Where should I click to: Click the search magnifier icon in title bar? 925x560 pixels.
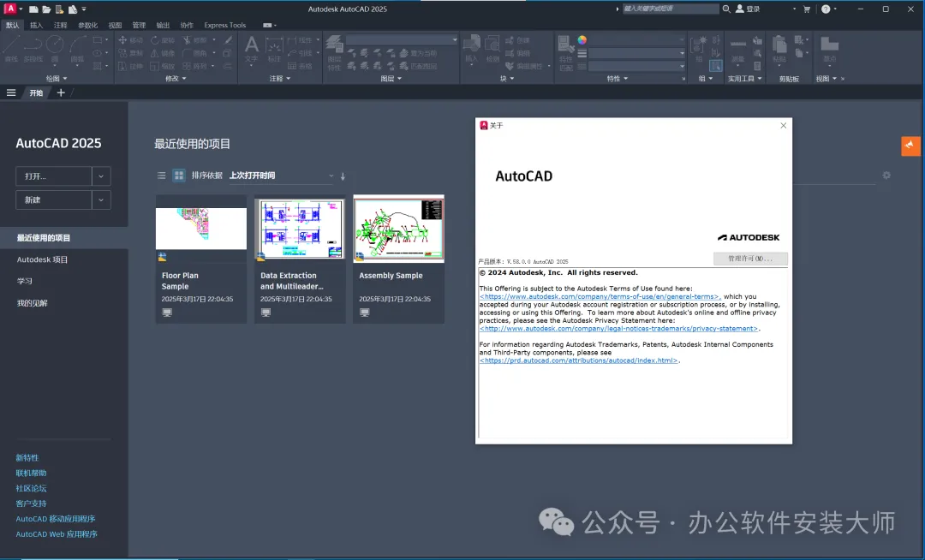(726, 9)
